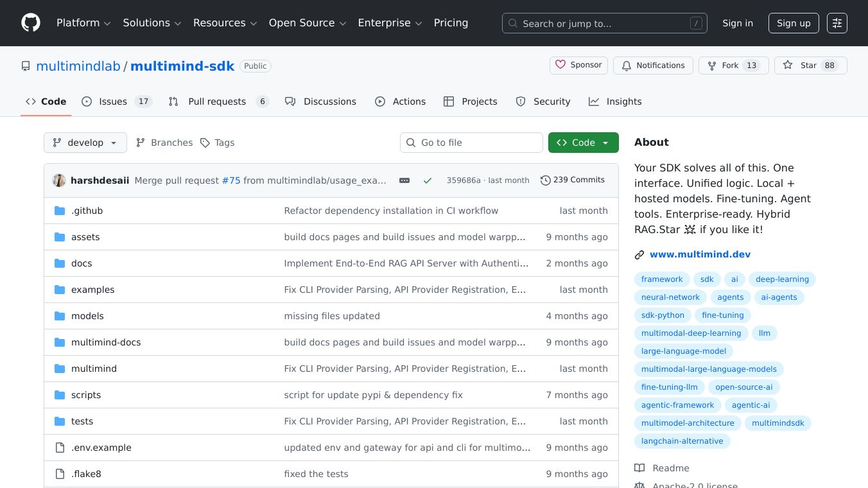Click the GitHub logo in the header
The image size is (868, 488).
click(30, 22)
